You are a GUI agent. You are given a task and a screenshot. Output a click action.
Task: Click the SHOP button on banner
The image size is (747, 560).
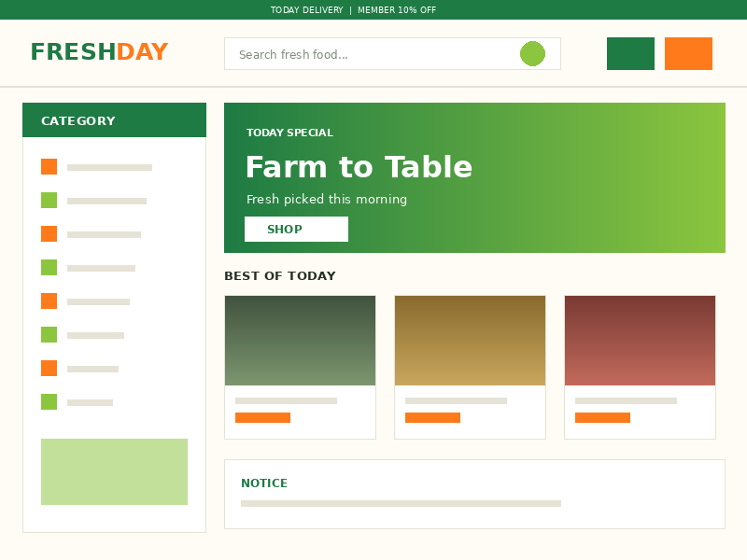296,229
